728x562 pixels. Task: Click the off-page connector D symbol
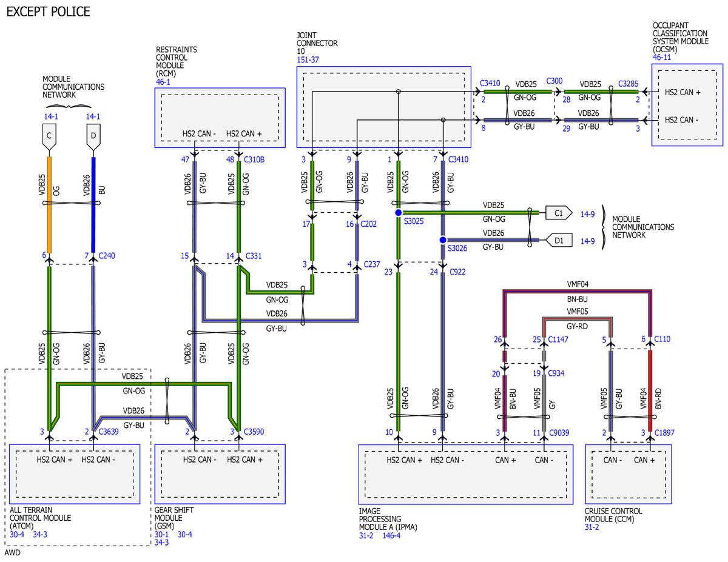pos(93,139)
